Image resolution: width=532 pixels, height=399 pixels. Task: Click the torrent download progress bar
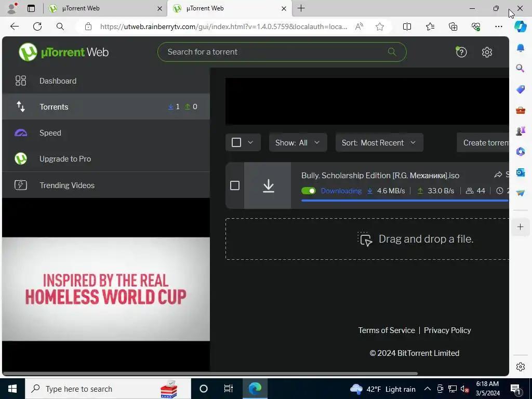click(405, 201)
